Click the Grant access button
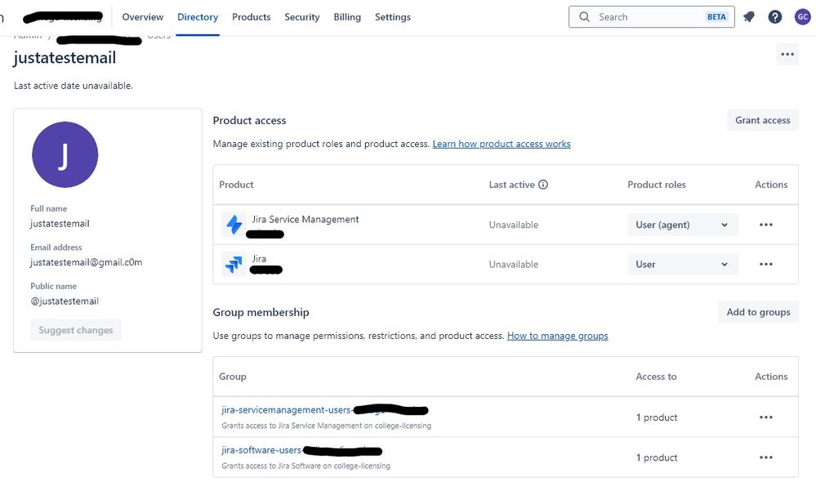The image size is (816, 504). [x=762, y=120]
